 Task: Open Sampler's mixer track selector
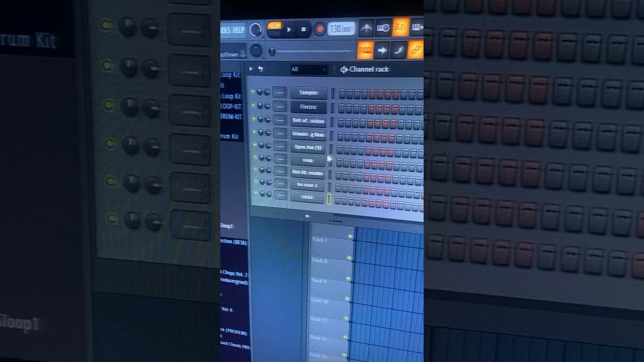[x=279, y=93]
